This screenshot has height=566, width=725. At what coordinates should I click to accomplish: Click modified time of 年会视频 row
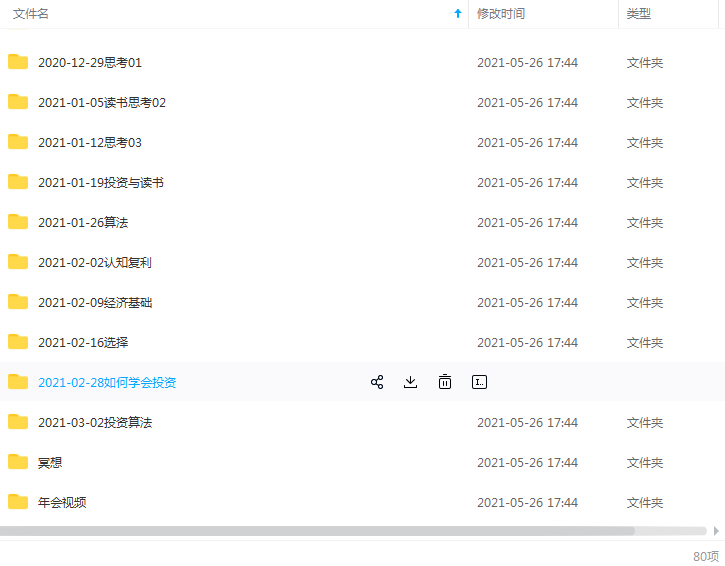pos(528,503)
